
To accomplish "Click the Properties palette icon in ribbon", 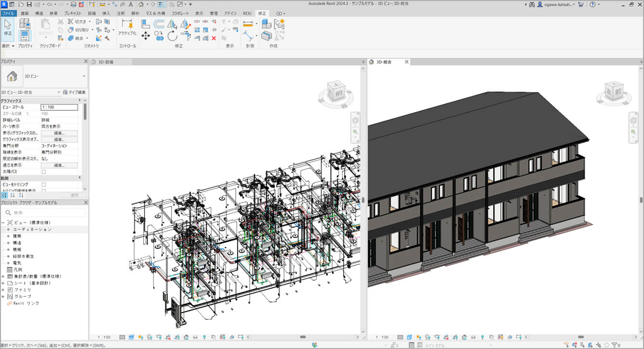I will point(25,35).
